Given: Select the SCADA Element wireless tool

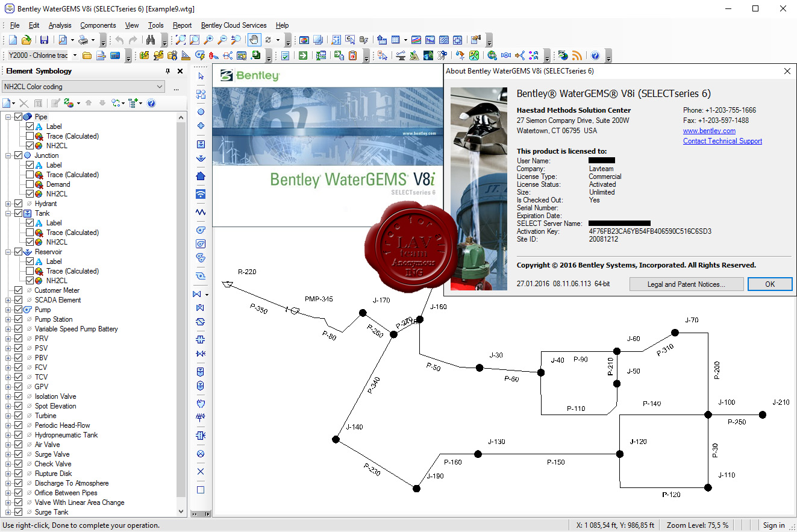Looking at the screenshot, I should [x=201, y=194].
